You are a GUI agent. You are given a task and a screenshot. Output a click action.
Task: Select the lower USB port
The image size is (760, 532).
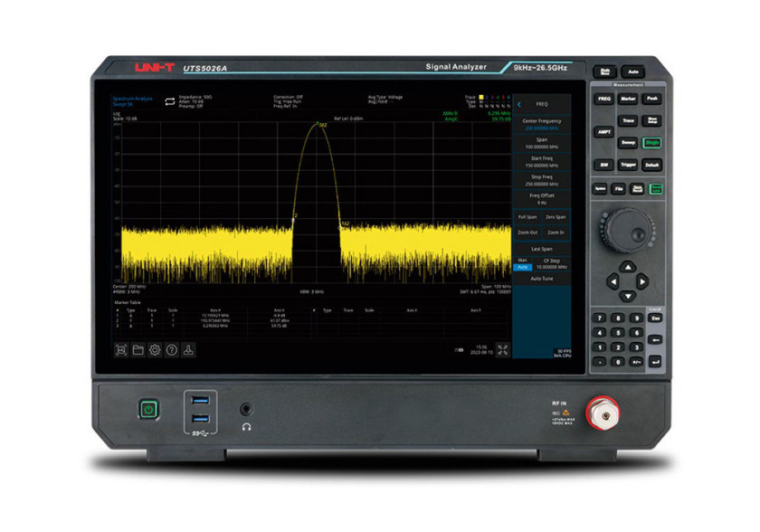click(200, 419)
